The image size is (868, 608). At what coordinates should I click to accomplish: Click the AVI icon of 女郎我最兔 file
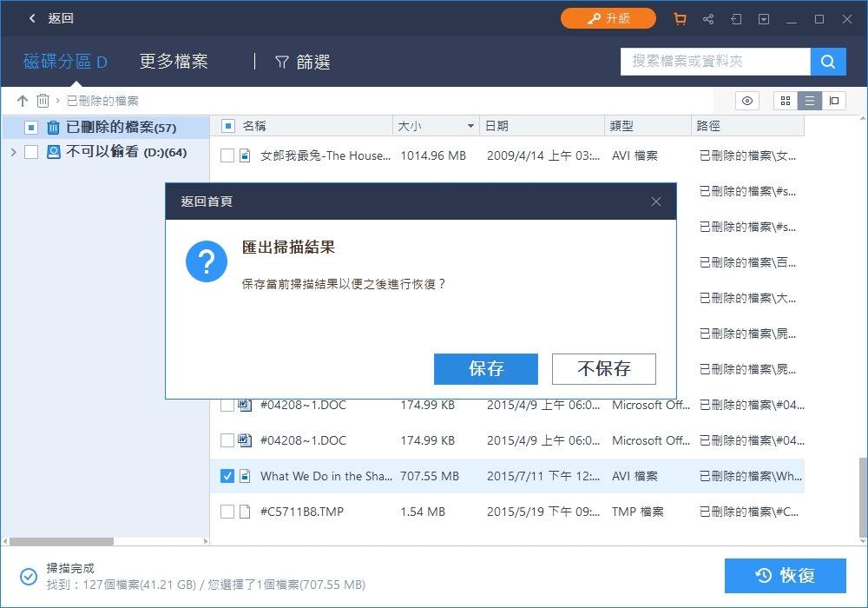tap(245, 155)
